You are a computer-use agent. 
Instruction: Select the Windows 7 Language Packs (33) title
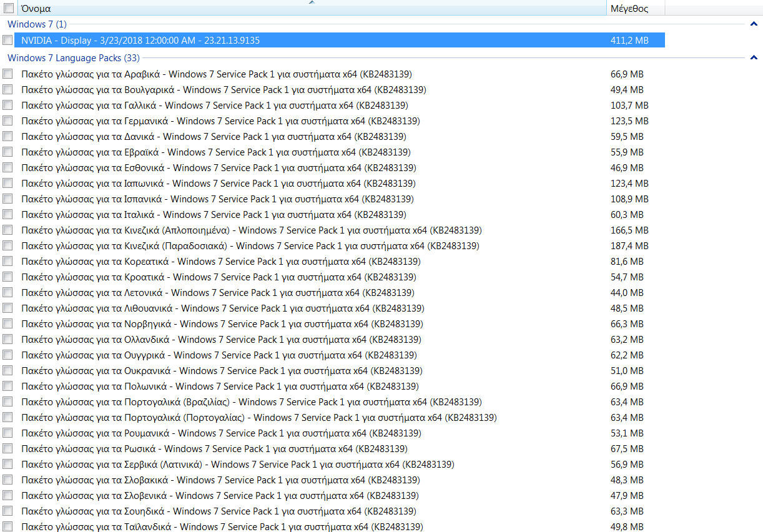74,57
